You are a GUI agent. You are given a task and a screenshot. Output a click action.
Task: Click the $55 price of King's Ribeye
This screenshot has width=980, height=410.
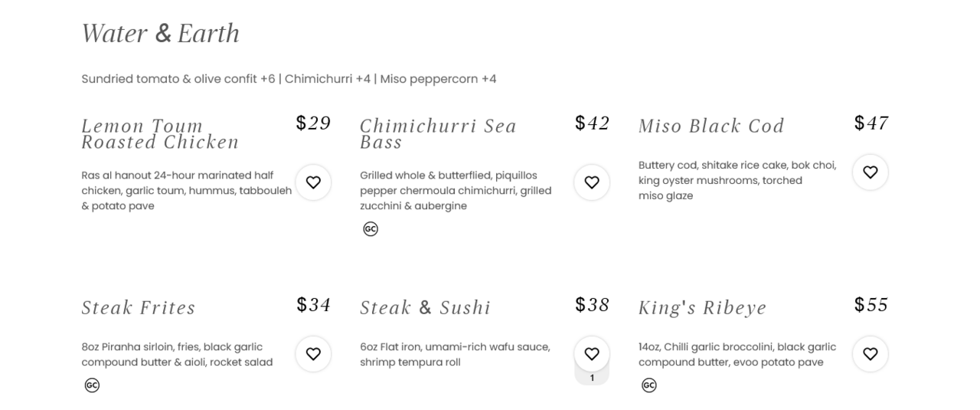871,305
